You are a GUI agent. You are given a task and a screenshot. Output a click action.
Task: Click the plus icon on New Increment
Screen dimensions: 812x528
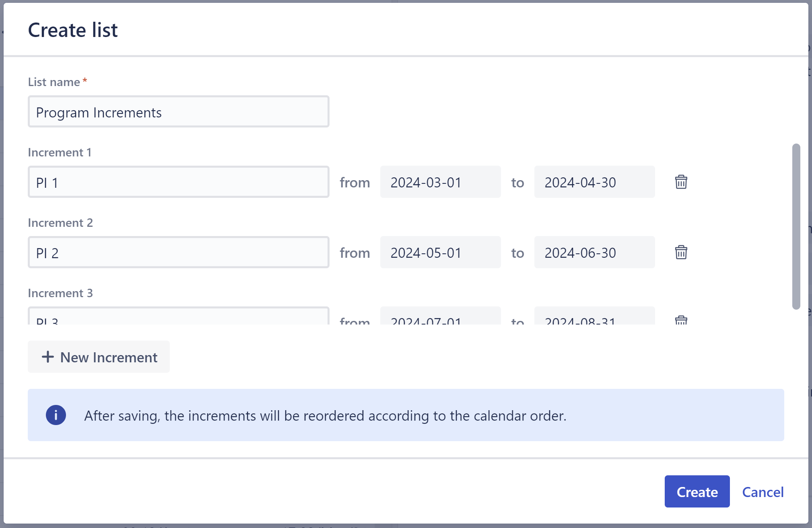pyautogui.click(x=48, y=357)
